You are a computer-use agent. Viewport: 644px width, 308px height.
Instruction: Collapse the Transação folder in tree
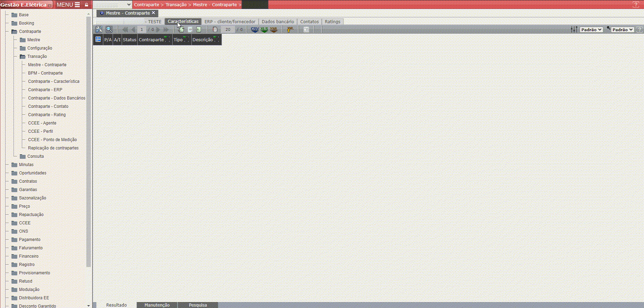(x=23, y=57)
